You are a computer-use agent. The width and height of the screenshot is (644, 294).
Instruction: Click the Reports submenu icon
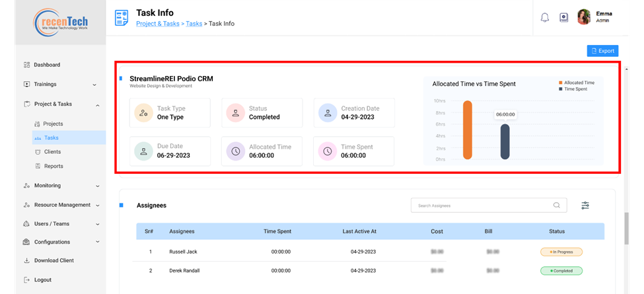[x=38, y=166]
